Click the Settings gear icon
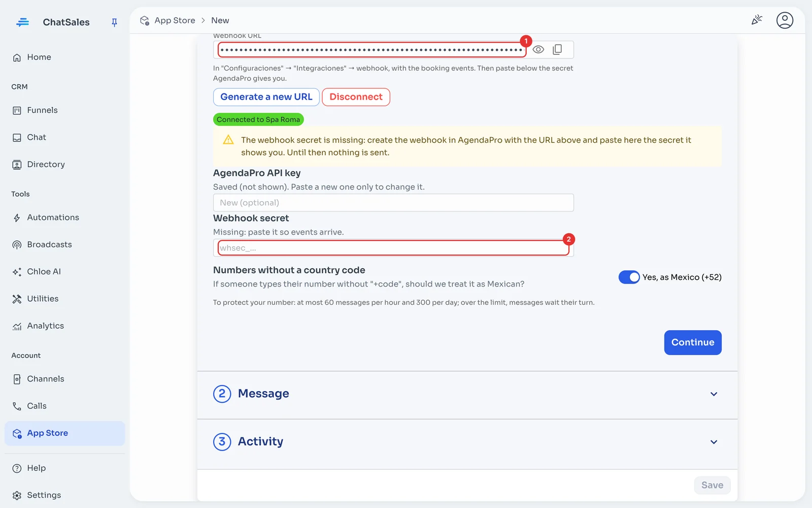The width and height of the screenshot is (812, 508). click(x=17, y=495)
